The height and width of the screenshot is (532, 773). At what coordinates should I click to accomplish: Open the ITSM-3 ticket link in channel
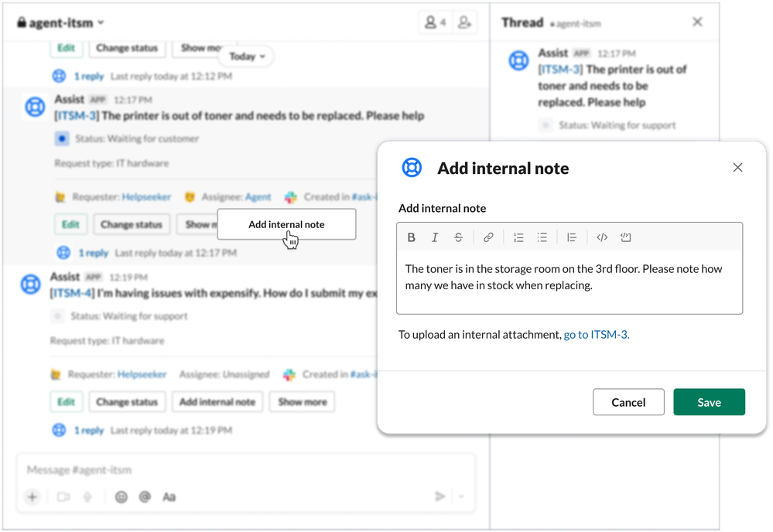coord(77,116)
